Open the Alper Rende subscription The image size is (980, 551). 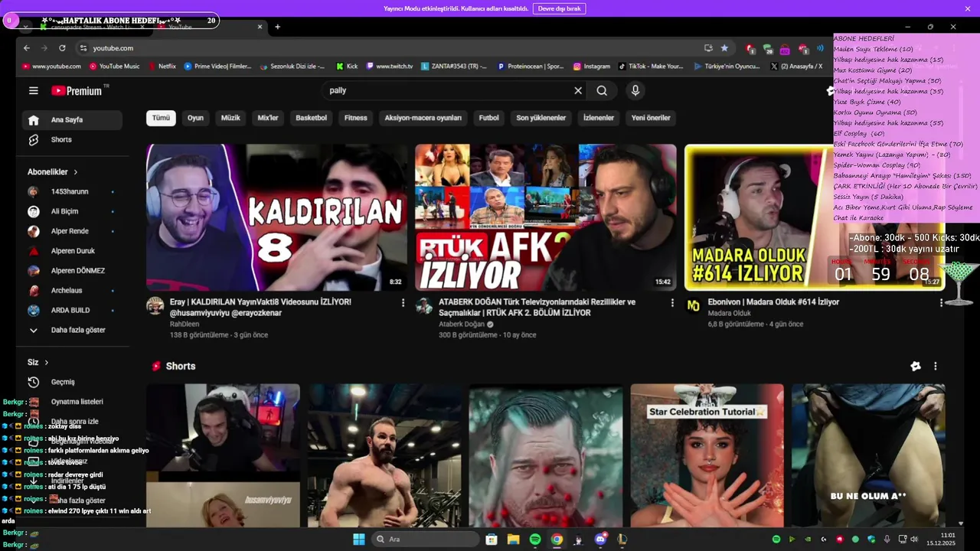pyautogui.click(x=73, y=231)
